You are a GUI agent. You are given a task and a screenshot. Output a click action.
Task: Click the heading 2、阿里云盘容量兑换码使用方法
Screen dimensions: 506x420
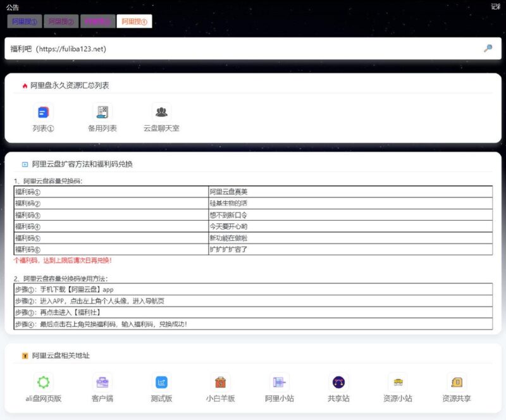click(x=61, y=278)
